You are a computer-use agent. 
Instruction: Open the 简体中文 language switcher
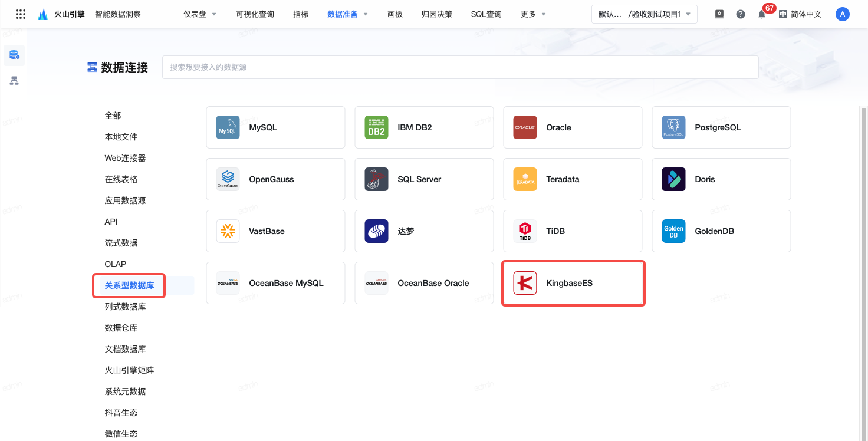[800, 14]
